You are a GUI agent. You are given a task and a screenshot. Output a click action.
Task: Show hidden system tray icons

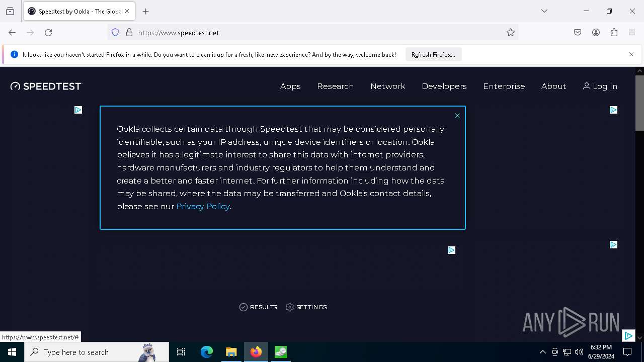(x=542, y=352)
